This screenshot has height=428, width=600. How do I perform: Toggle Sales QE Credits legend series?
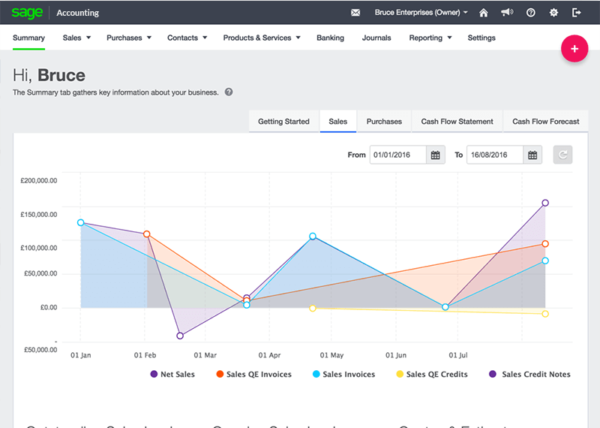pos(432,374)
